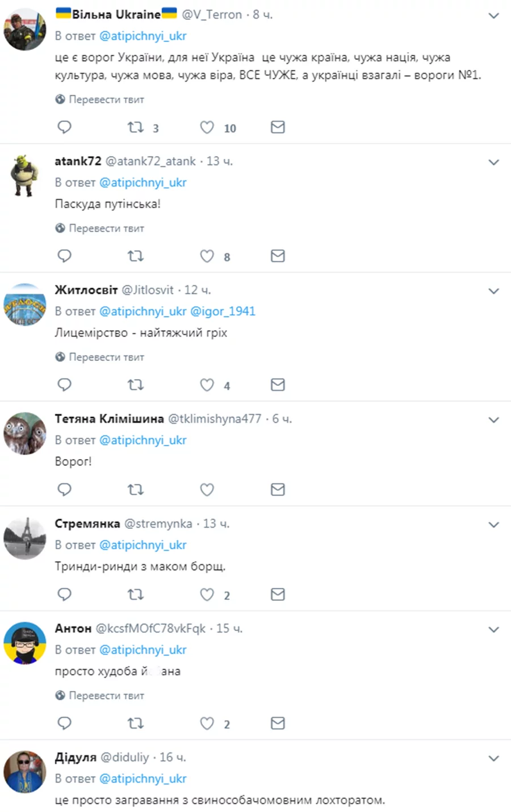Click 'Перевести твит' under Антон's tweet

(100, 695)
